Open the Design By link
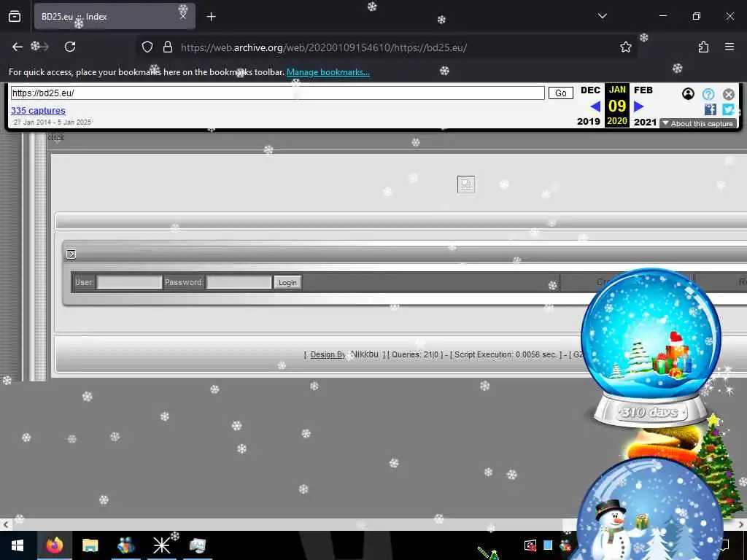Image resolution: width=747 pixels, height=560 pixels. click(328, 355)
